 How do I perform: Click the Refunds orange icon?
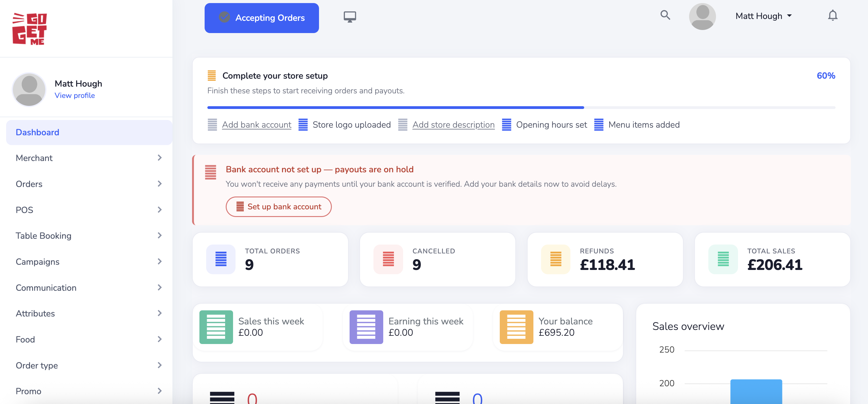(555, 259)
